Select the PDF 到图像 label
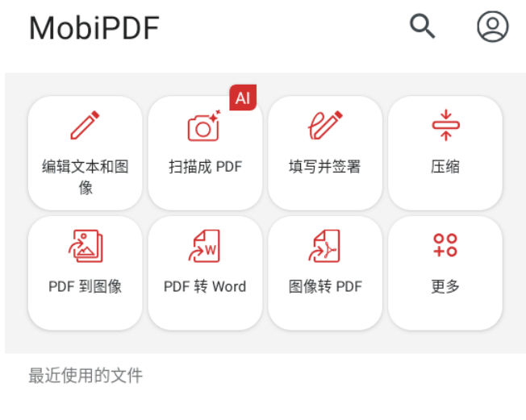 86,287
